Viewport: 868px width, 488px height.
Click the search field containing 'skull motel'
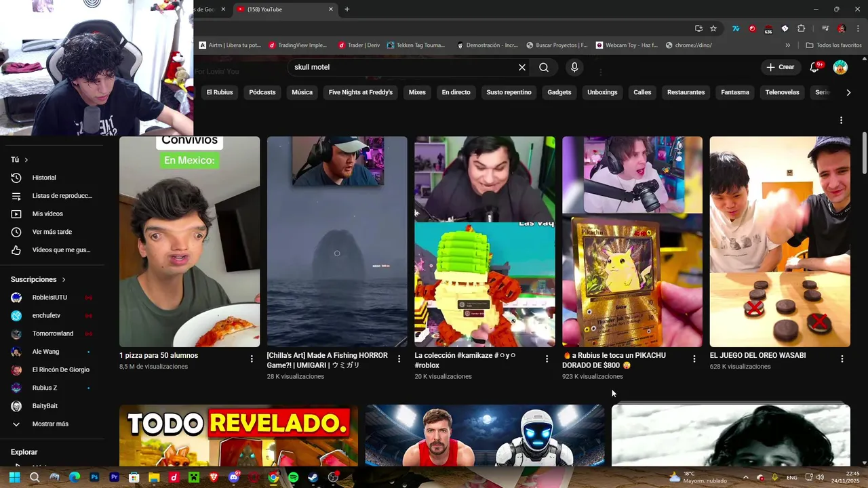coord(403,67)
